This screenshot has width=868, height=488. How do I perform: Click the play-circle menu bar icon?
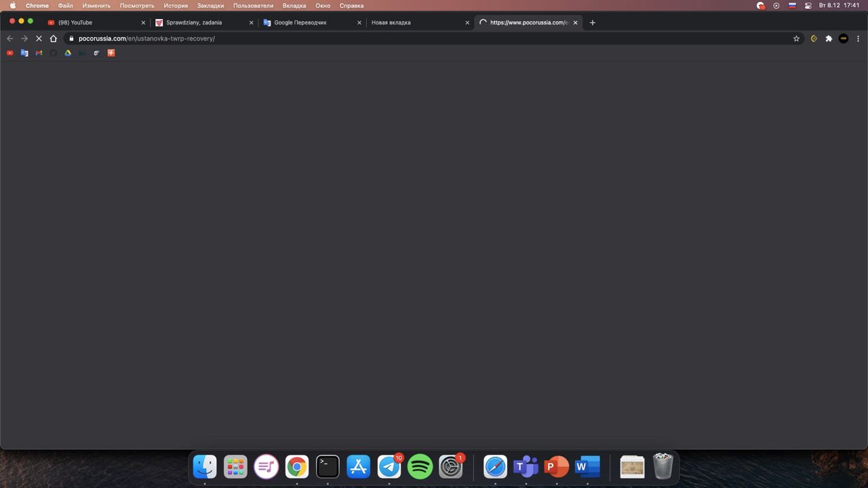776,5
